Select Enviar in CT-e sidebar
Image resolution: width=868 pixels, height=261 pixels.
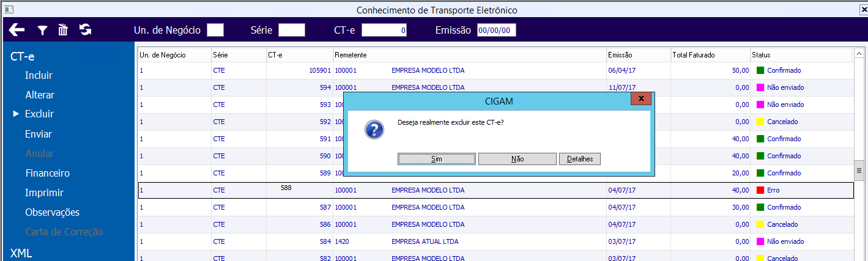[39, 134]
